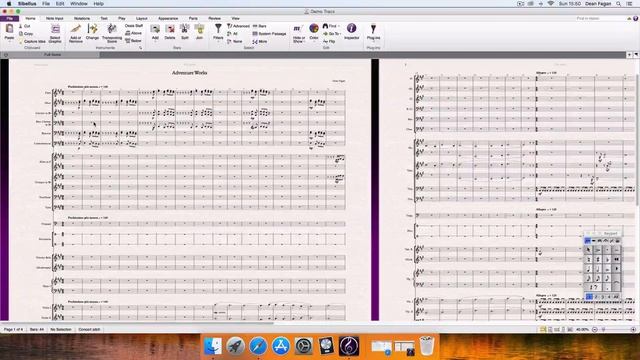Click the Find in ribbon search field

(x=601, y=18)
